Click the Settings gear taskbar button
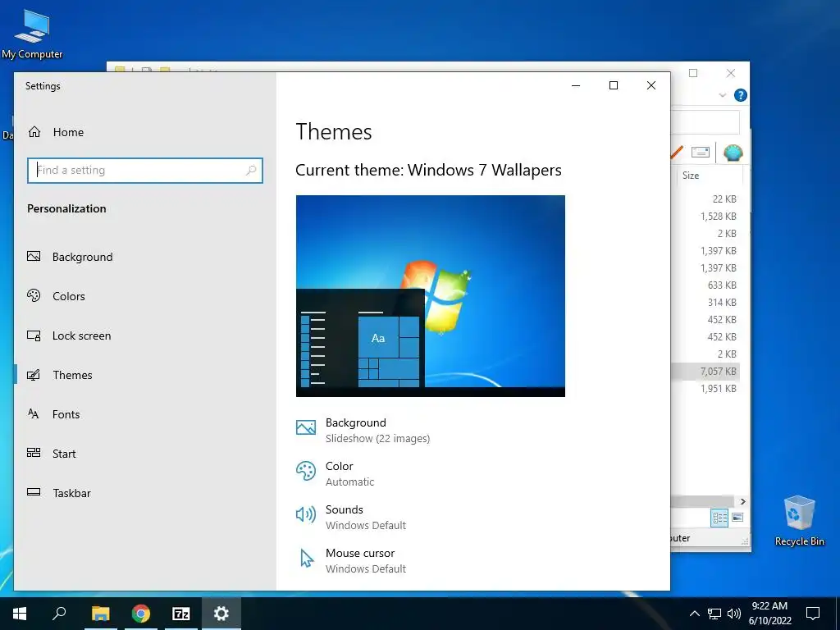This screenshot has width=840, height=630. pyautogui.click(x=221, y=614)
